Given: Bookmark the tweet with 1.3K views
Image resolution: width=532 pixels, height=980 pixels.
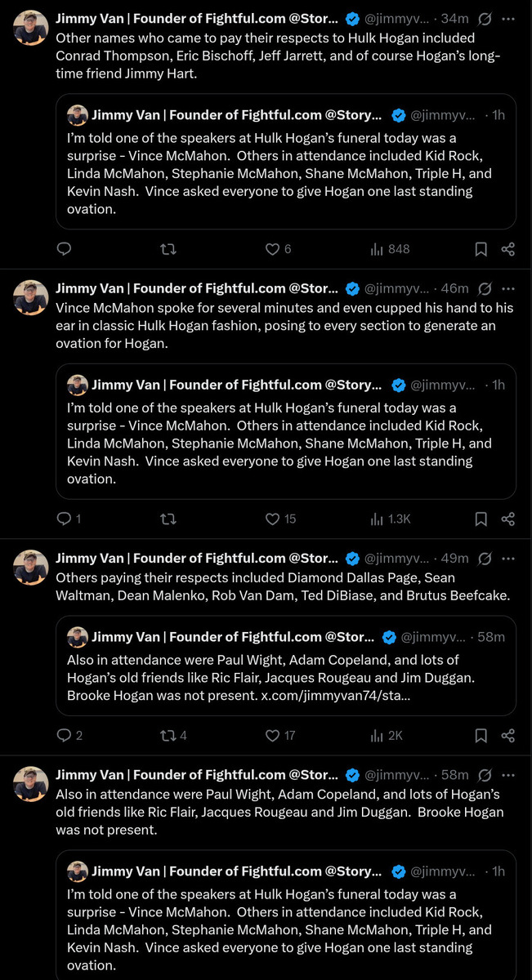Looking at the screenshot, I should (x=481, y=519).
